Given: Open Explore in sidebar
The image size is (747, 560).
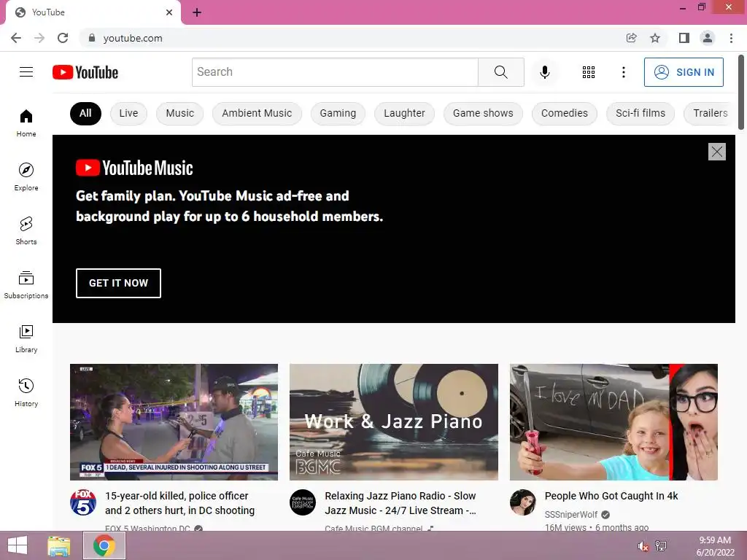Looking at the screenshot, I should [x=26, y=176].
